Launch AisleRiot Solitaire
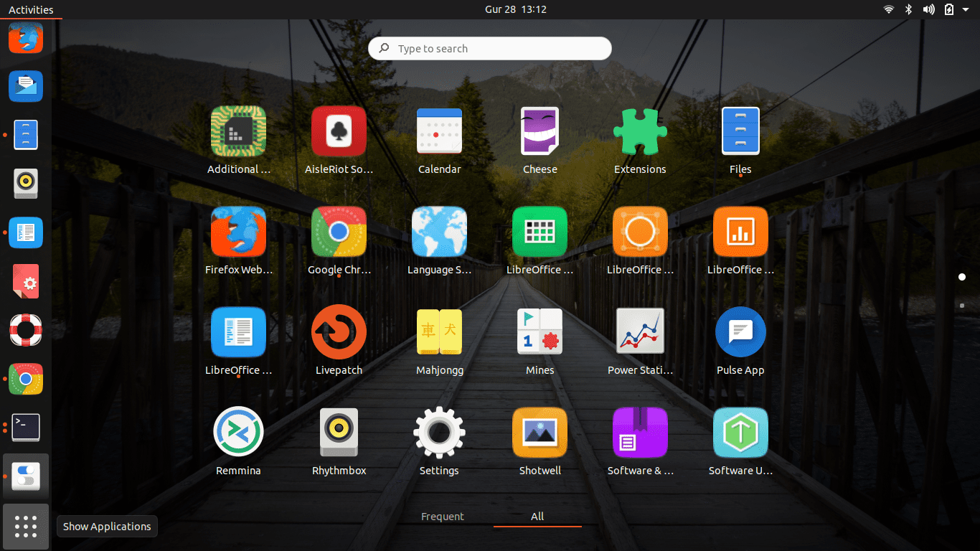The height and width of the screenshot is (551, 980). pyautogui.click(x=339, y=131)
